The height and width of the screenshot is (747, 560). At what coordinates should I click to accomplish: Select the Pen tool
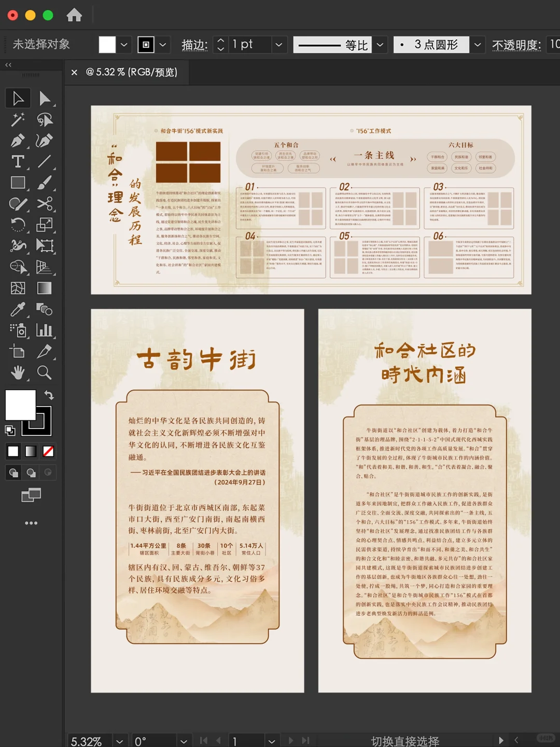tap(18, 141)
